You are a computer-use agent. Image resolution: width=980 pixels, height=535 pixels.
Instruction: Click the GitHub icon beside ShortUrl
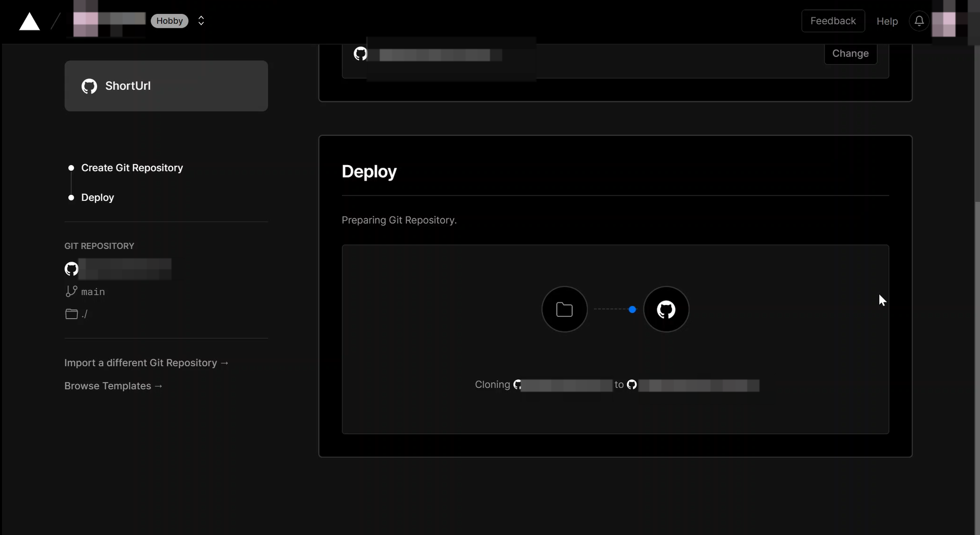89,86
